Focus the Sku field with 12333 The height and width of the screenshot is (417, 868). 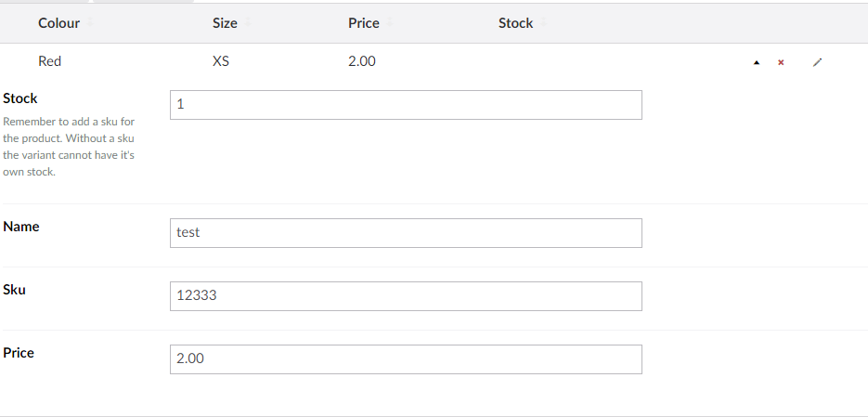click(406, 295)
